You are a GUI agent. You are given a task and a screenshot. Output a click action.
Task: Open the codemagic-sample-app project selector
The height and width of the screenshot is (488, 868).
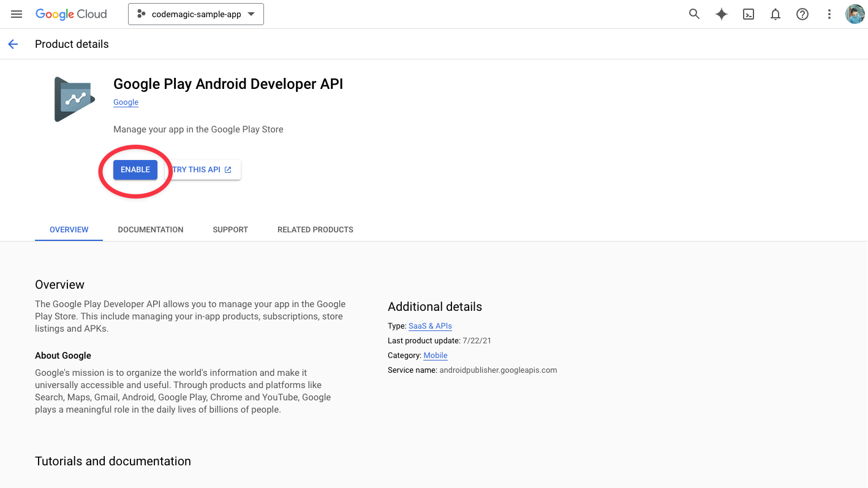(x=196, y=14)
